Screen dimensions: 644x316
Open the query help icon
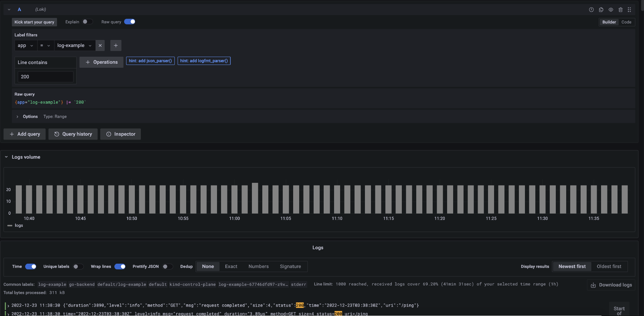pyautogui.click(x=591, y=10)
